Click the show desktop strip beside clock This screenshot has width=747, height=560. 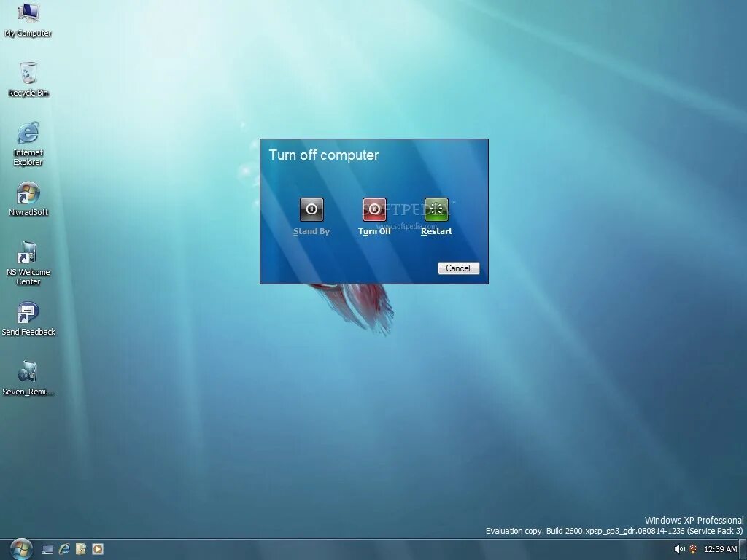[x=742, y=550]
